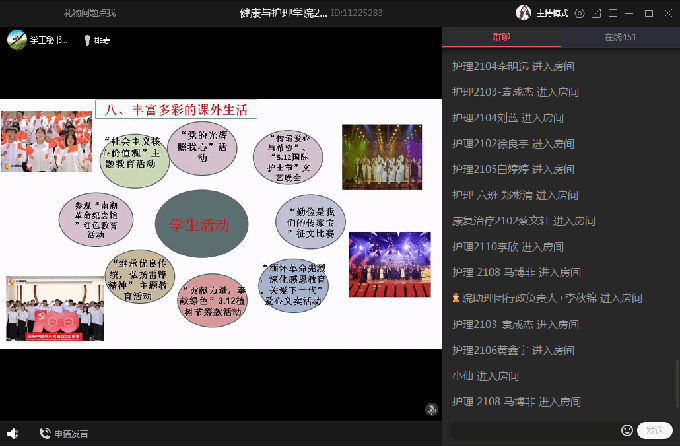Click the small round icon below the slide
Image resolution: width=680 pixels, height=446 pixels.
click(x=431, y=408)
